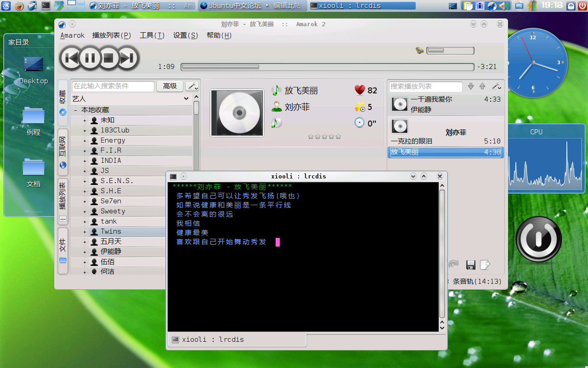The height and width of the screenshot is (368, 588).
Task: Open the KDE K menu launcher
Action: tap(6, 6)
